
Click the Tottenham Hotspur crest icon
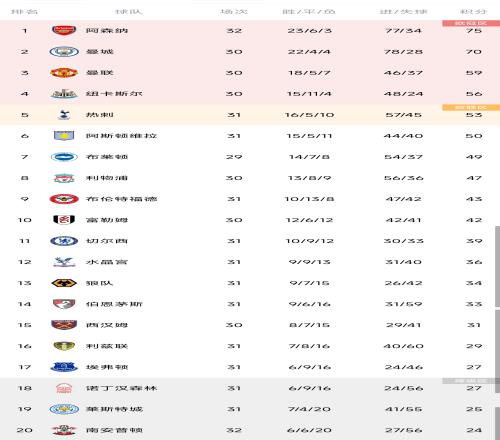(x=64, y=115)
